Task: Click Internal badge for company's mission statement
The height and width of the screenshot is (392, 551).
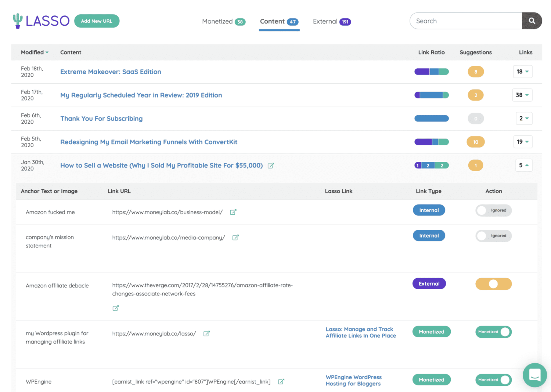Action: tap(429, 236)
